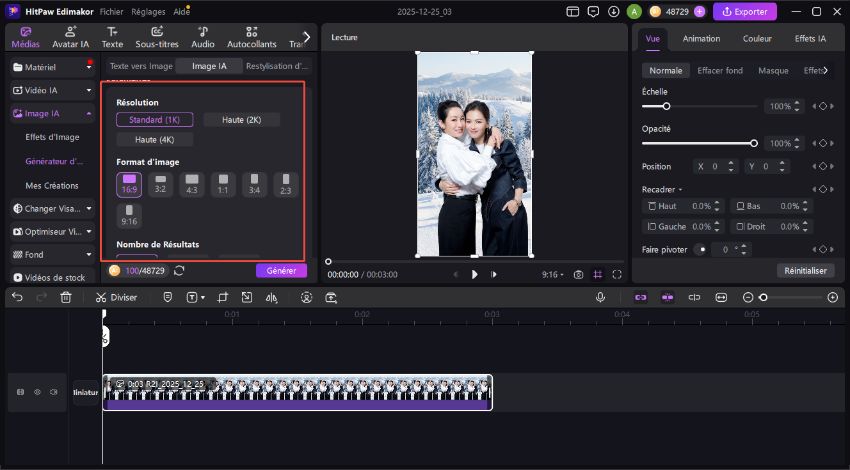Click the Réinitialiser button
The image size is (850, 470).
click(x=805, y=270)
